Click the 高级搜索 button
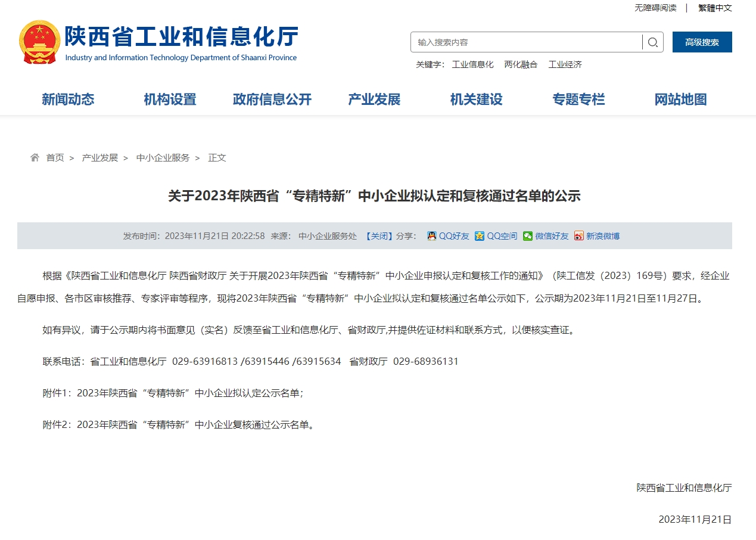The height and width of the screenshot is (540, 756). pyautogui.click(x=702, y=42)
